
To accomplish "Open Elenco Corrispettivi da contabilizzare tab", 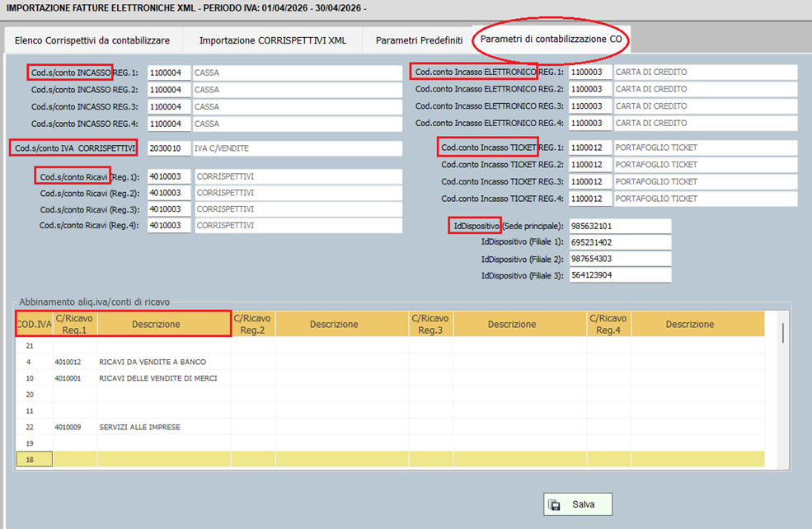I will (x=92, y=40).
